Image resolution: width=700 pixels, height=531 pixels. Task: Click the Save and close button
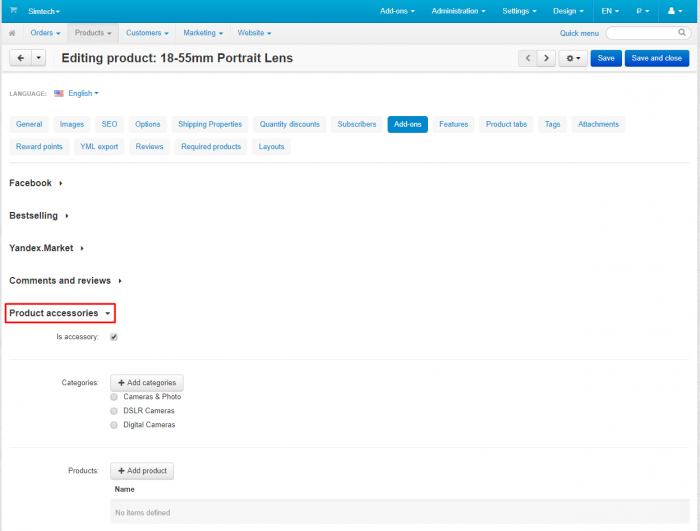tap(657, 58)
